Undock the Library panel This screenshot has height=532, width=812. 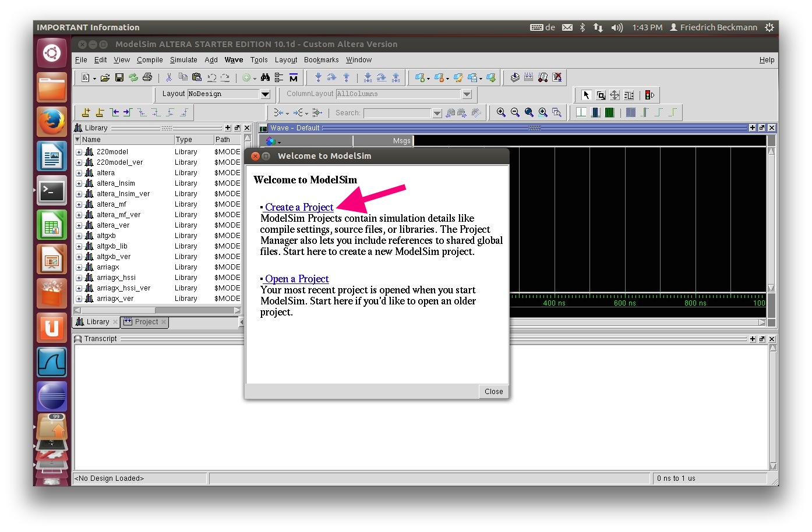coord(237,128)
